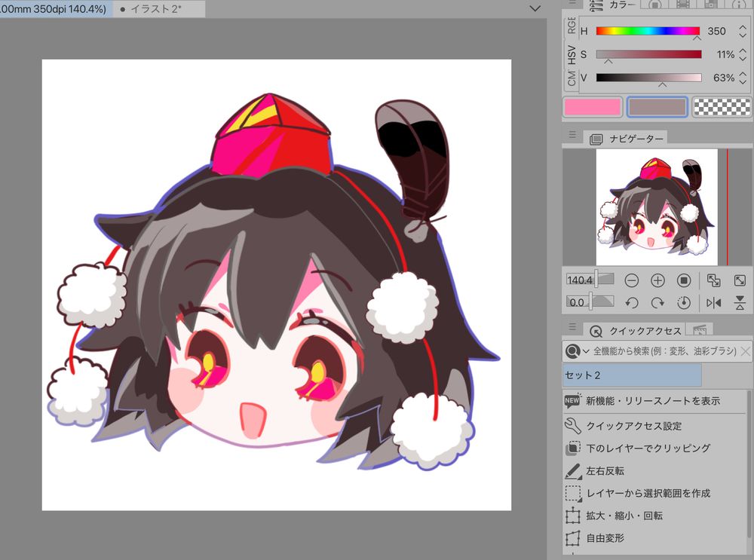Click 新機能・リリースノートを表示
This screenshot has height=560, width=754.
(652, 401)
